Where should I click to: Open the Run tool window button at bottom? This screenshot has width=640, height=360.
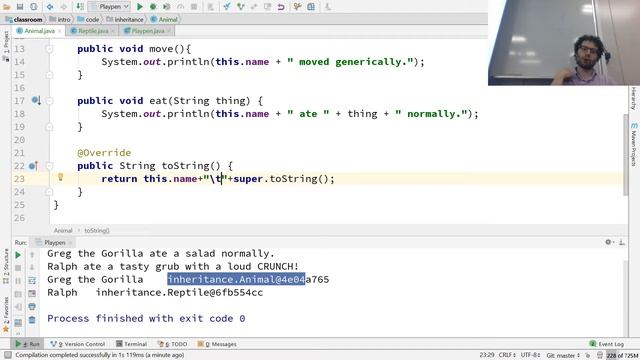tap(27, 344)
